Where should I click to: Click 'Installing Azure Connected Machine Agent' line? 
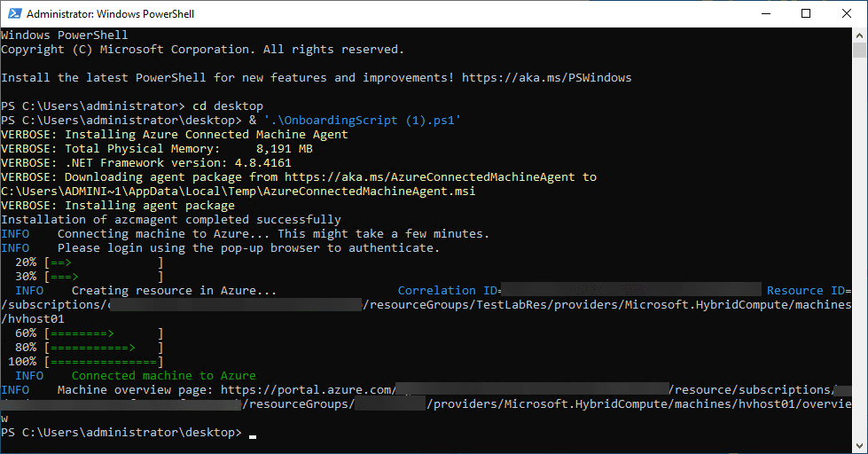pyautogui.click(x=175, y=134)
